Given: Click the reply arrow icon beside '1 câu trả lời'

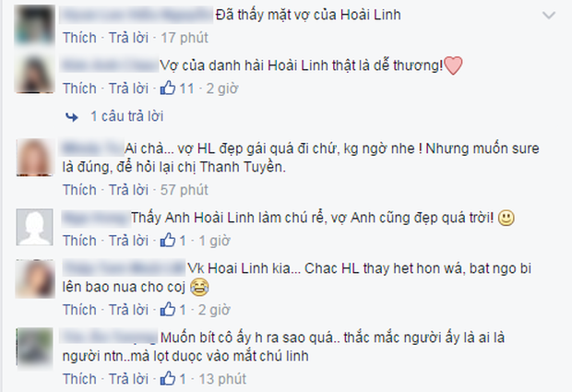Looking at the screenshot, I should pyautogui.click(x=72, y=117).
